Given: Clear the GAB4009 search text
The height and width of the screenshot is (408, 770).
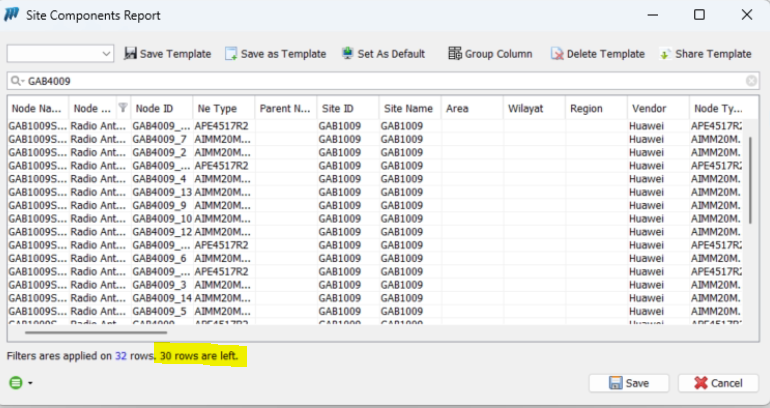Looking at the screenshot, I should 751,80.
